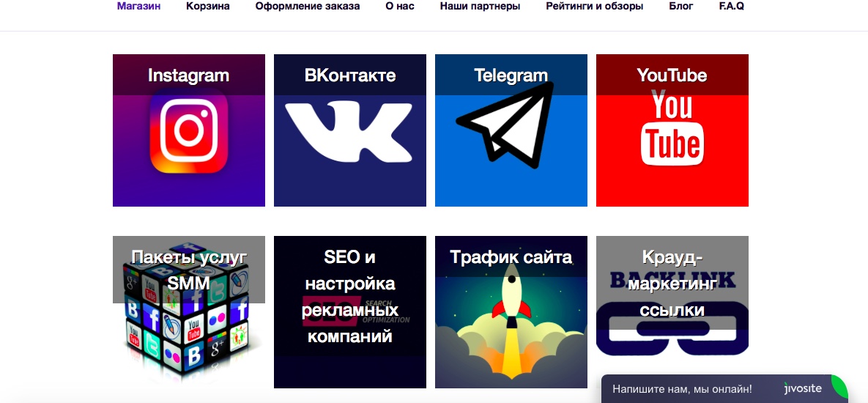868x403 pixels.
Task: Open Оформление заказа in navigation
Action: click(308, 7)
